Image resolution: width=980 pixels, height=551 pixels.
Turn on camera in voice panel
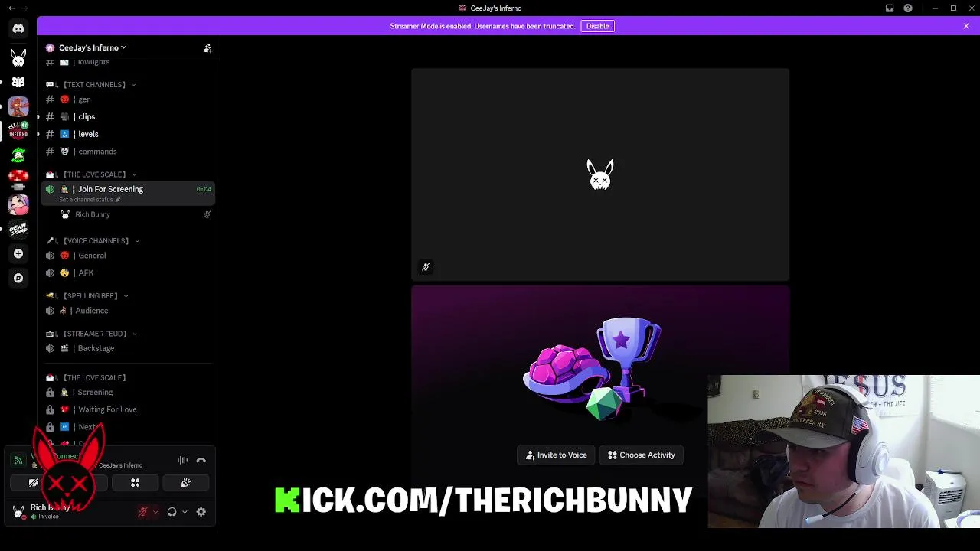click(x=34, y=483)
